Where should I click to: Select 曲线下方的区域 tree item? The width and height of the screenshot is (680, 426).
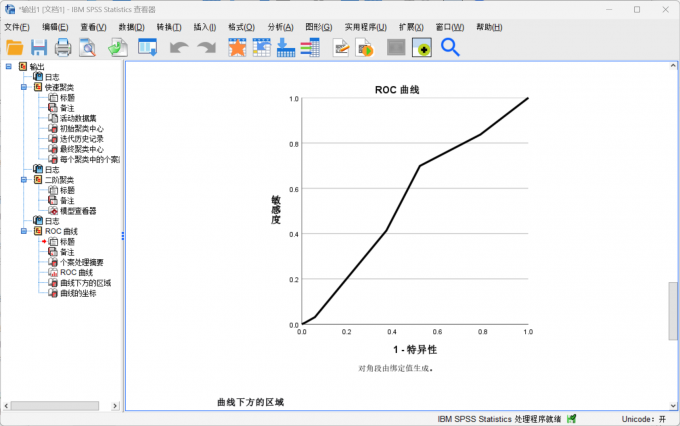pyautogui.click(x=85, y=283)
